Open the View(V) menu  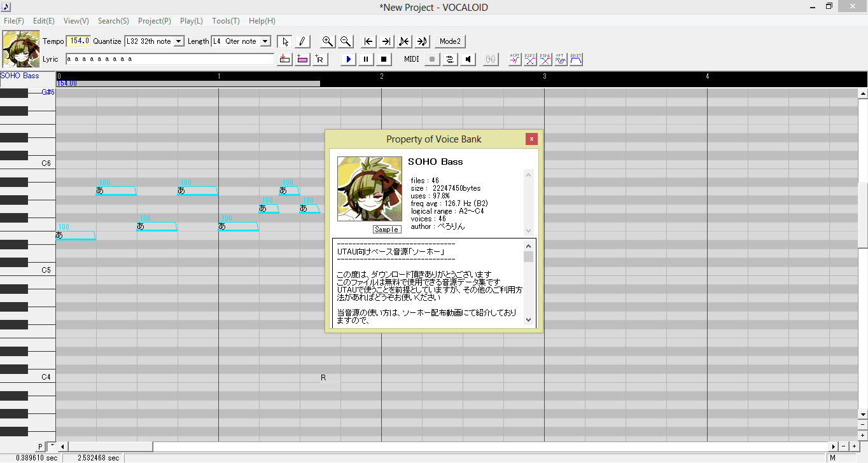[76, 21]
